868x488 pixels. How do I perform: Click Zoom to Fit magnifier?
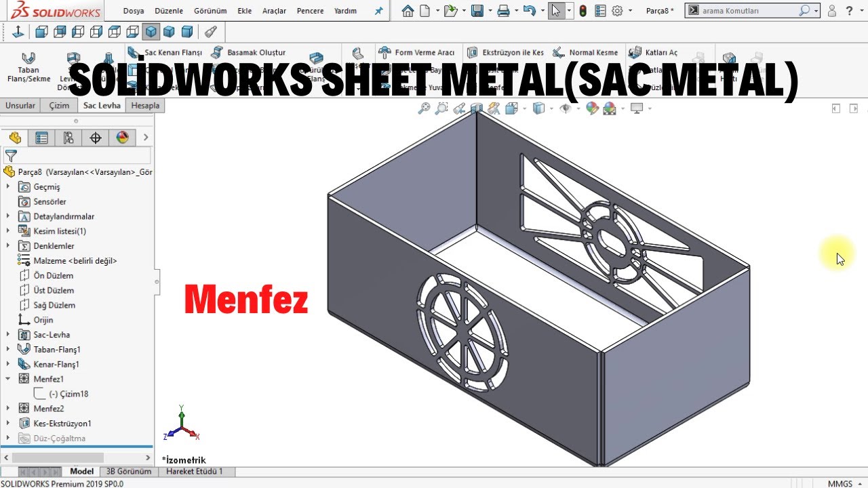tap(424, 108)
